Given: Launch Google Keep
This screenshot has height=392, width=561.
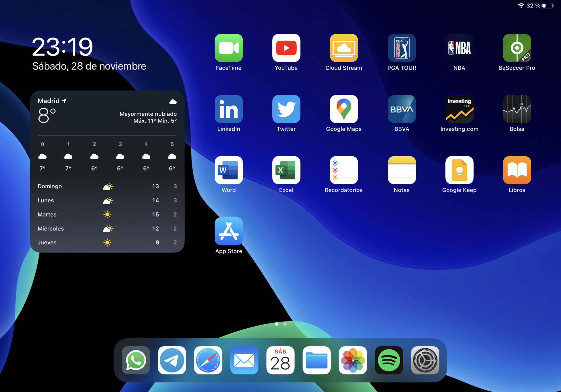Looking at the screenshot, I should (x=459, y=170).
